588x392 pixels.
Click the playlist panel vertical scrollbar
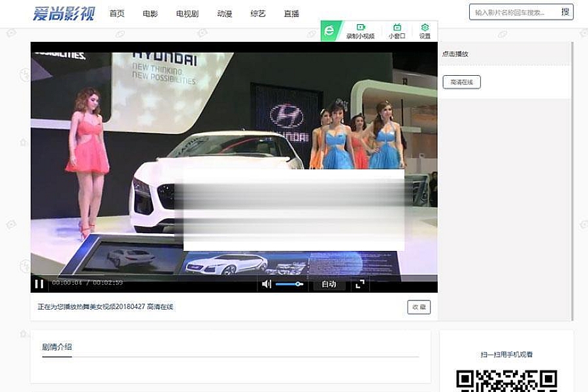pyautogui.click(x=572, y=181)
